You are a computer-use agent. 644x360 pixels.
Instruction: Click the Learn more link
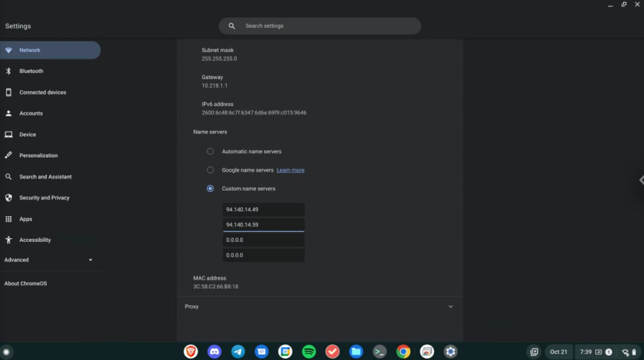290,170
